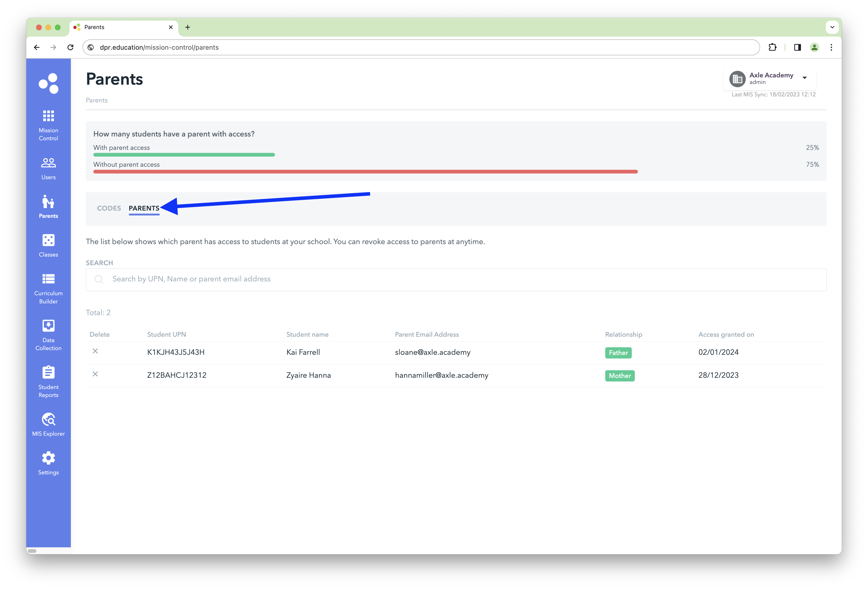The width and height of the screenshot is (868, 589).
Task: Click the Father relationship badge
Action: (x=618, y=352)
